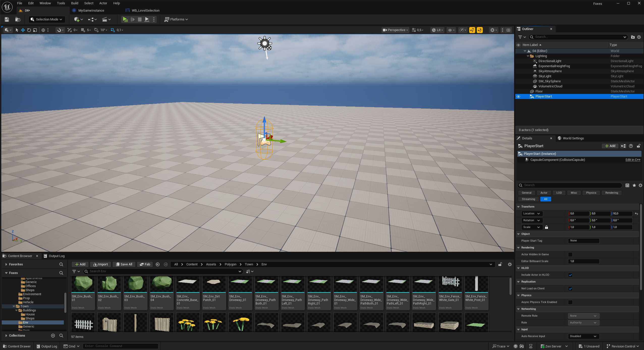644x350 pixels.
Task: Click the Location Z value field
Action: [622, 214]
